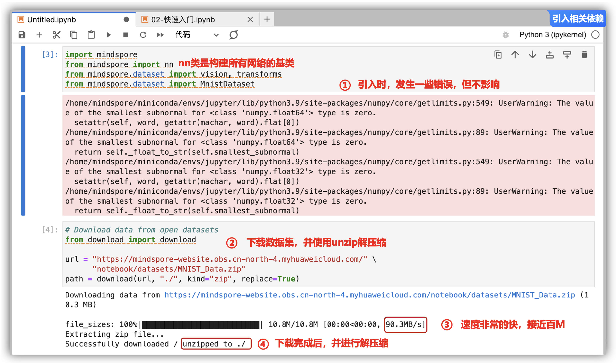Click Python 3 (ipykernel) kernel name
The image size is (616, 364).
(552, 35)
